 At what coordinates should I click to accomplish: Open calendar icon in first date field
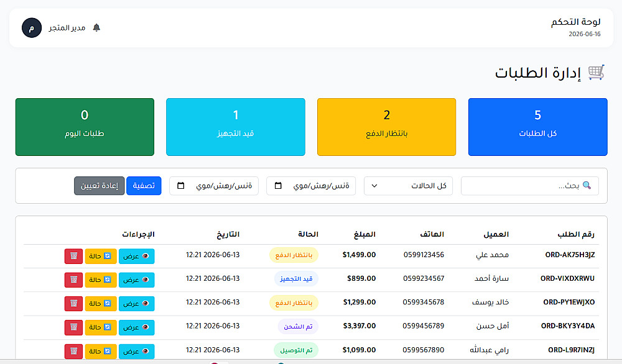(x=278, y=185)
